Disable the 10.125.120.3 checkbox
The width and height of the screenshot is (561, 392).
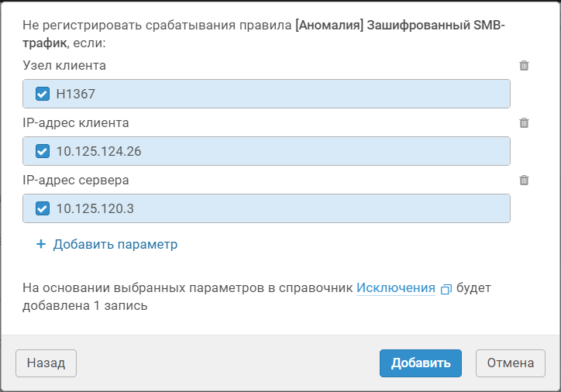[x=43, y=208]
